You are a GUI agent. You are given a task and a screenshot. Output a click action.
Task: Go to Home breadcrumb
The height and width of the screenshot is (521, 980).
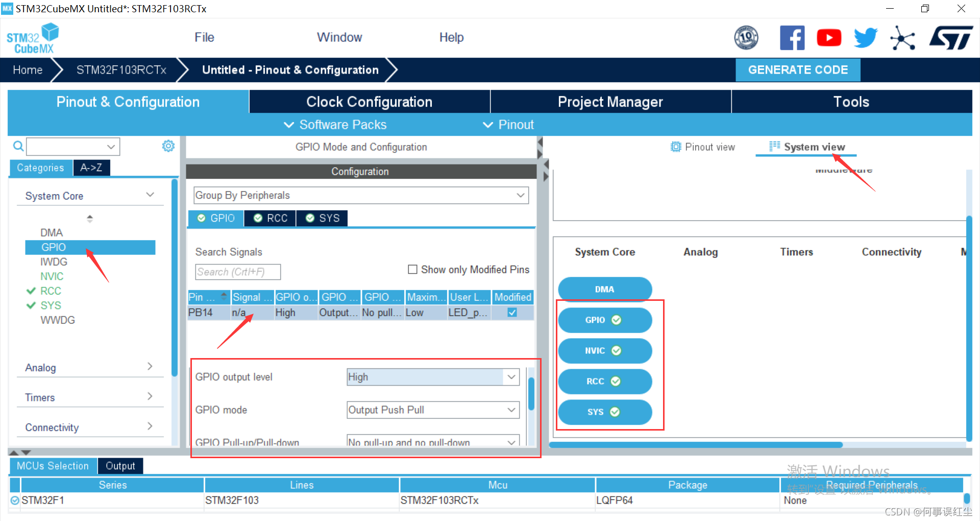tap(28, 70)
